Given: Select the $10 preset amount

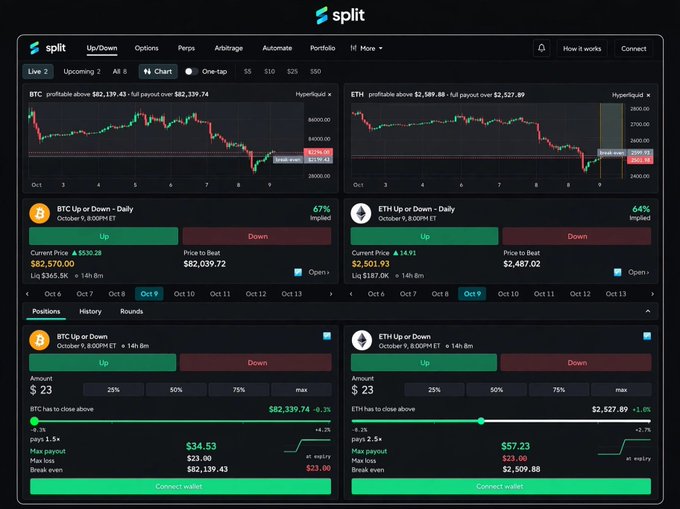Looking at the screenshot, I should pyautogui.click(x=269, y=72).
